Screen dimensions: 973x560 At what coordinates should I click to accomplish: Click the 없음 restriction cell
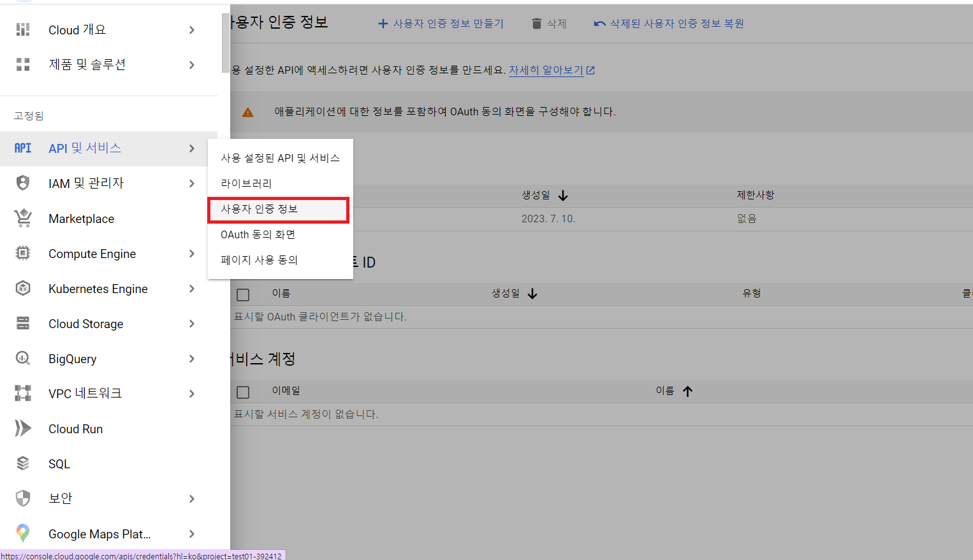point(747,219)
